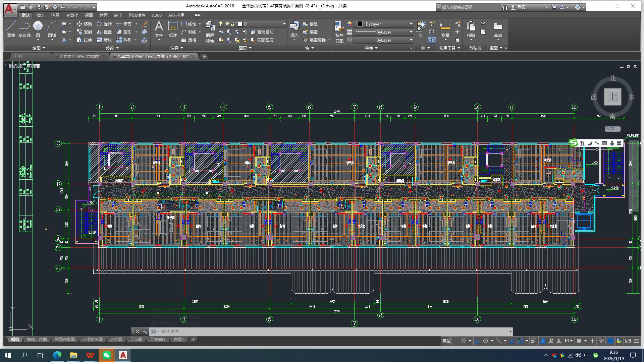Click 置为当前 layer button
Screen dimensions: 644x362
point(265,32)
